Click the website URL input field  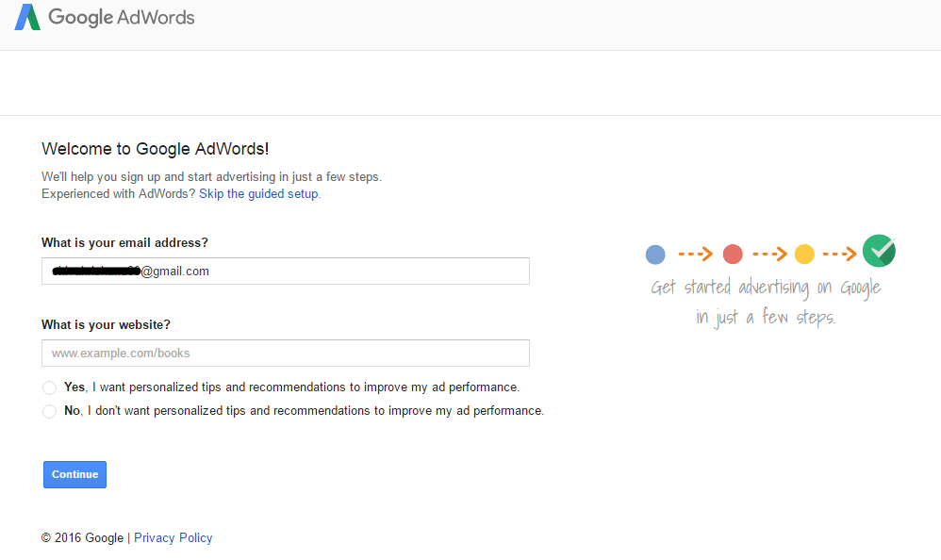[285, 353]
